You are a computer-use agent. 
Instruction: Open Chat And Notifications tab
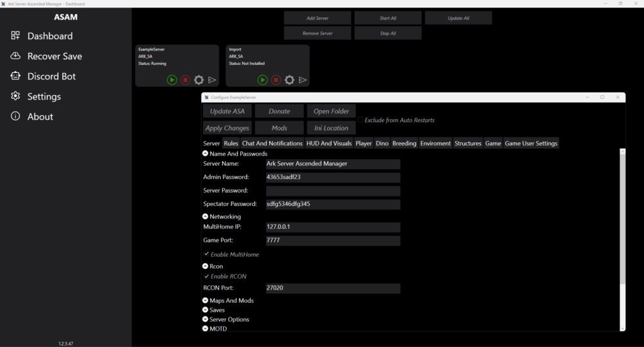point(272,143)
